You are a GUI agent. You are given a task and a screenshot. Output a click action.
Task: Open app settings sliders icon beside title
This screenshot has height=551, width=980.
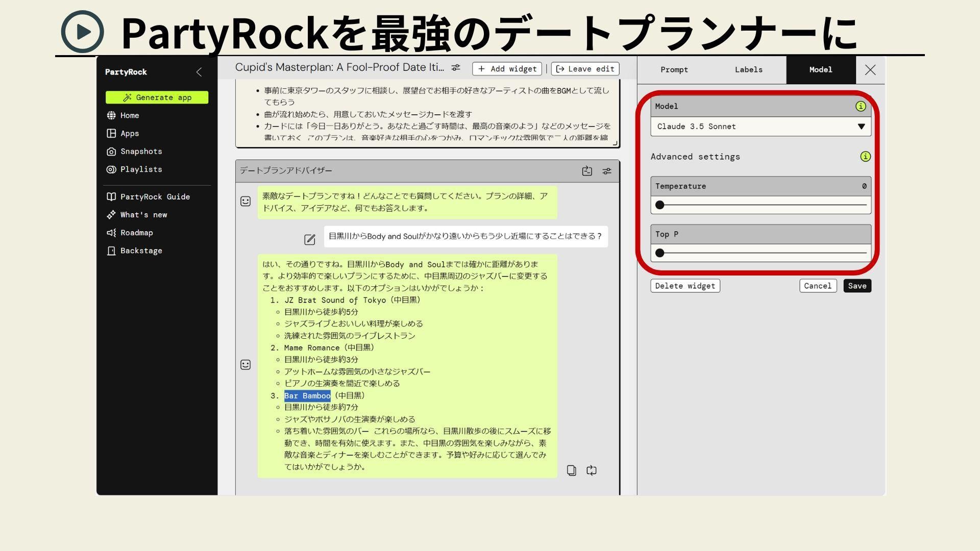(x=456, y=68)
